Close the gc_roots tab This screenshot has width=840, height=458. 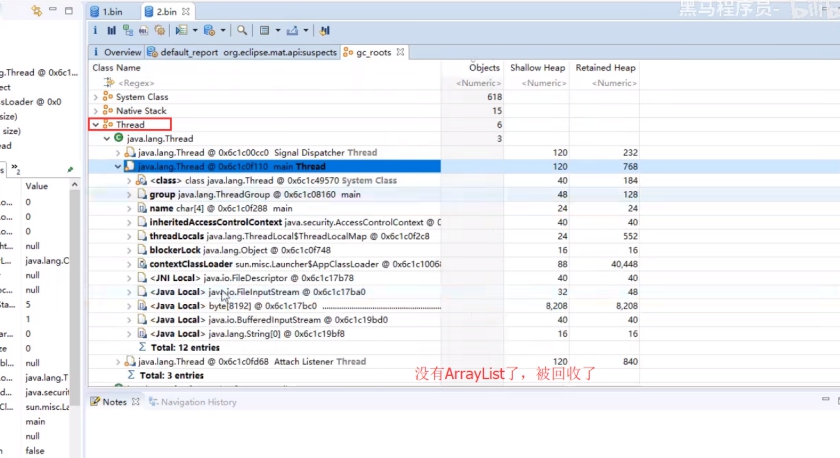coord(400,52)
